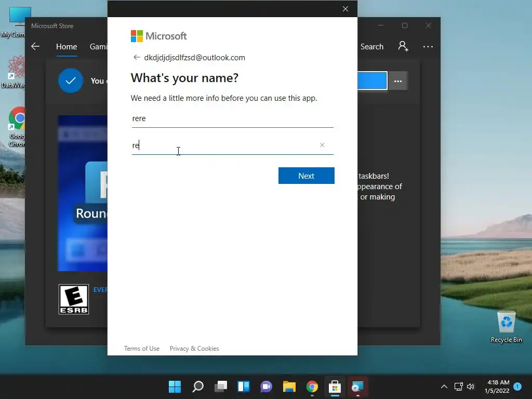Click Search in the Microsoft Store header
This screenshot has height=399, width=532.
(x=372, y=46)
